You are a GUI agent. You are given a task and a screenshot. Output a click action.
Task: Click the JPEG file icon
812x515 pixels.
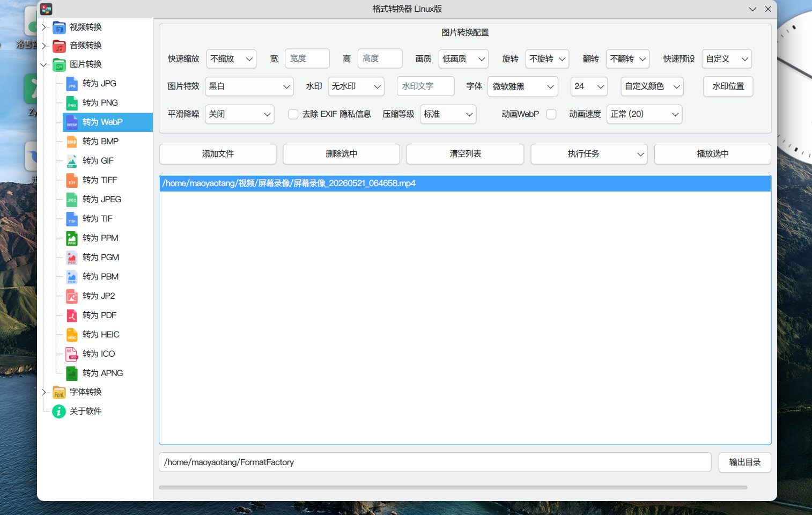pos(72,200)
